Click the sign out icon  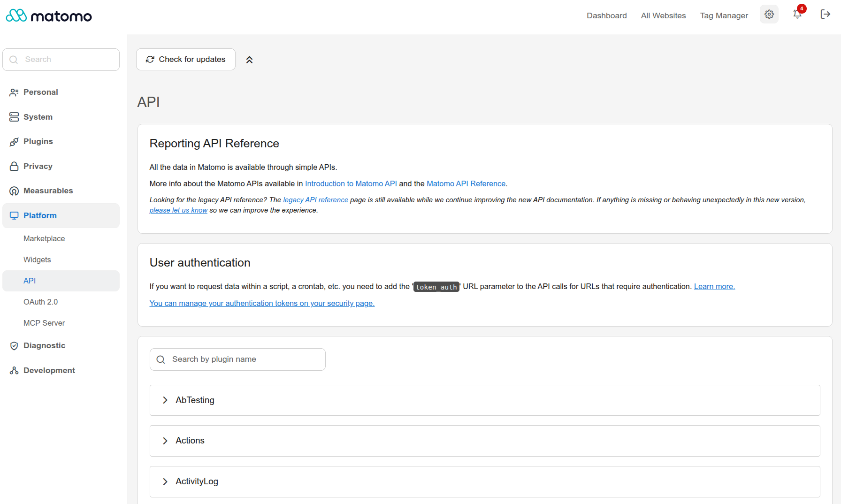[x=826, y=15]
